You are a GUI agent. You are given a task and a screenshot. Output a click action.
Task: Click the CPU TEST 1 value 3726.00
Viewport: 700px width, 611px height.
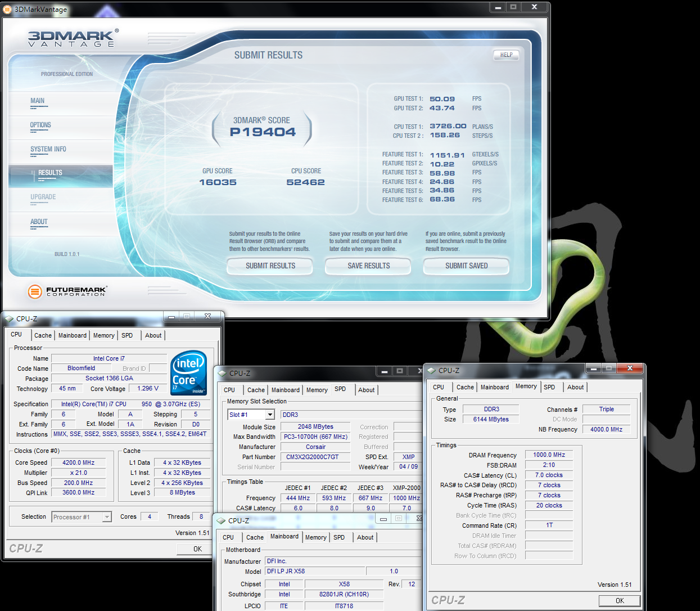click(448, 127)
